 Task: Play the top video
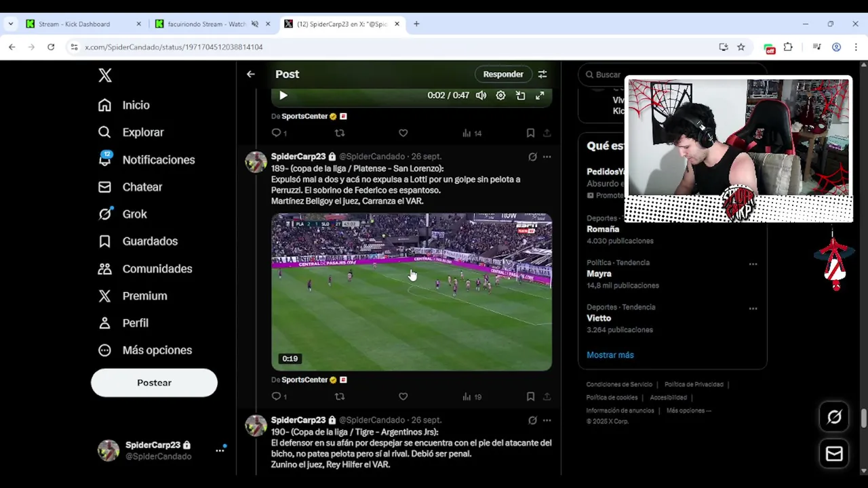pos(283,96)
